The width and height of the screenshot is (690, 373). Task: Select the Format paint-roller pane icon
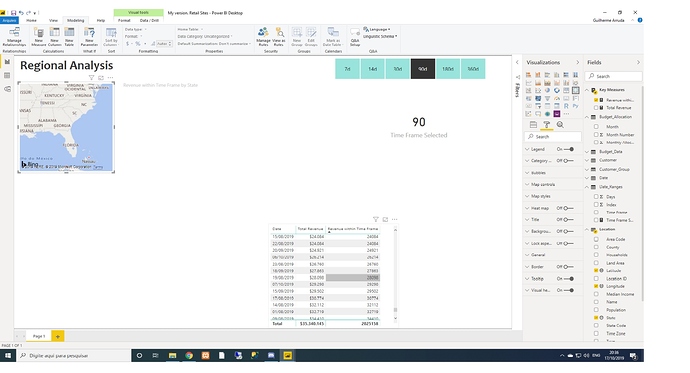(x=547, y=125)
